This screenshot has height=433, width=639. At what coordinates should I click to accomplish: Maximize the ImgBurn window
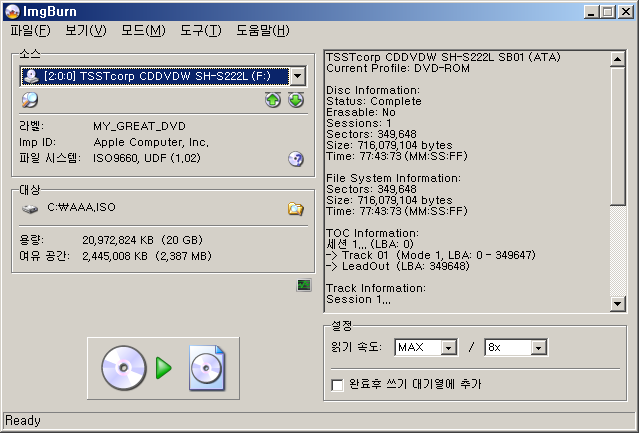(x=608, y=12)
